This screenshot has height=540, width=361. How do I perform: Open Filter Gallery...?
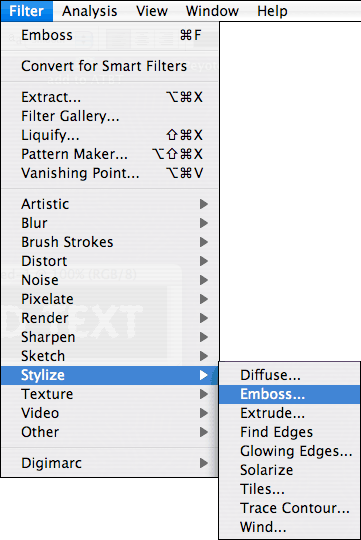[110, 116]
